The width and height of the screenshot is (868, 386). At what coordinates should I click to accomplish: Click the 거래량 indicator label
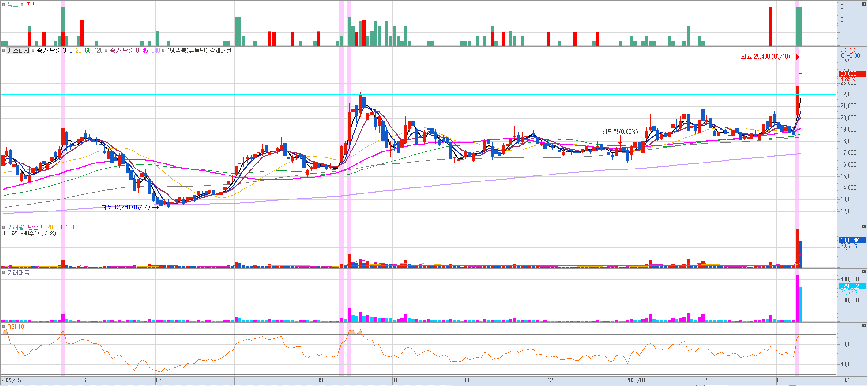click(x=16, y=227)
